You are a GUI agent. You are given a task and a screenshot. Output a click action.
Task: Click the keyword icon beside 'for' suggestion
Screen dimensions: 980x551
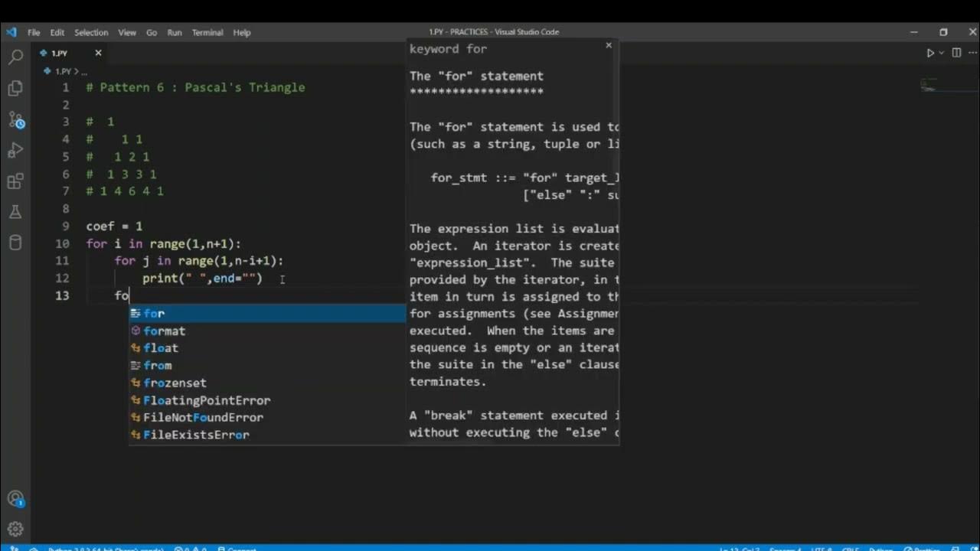coord(136,314)
